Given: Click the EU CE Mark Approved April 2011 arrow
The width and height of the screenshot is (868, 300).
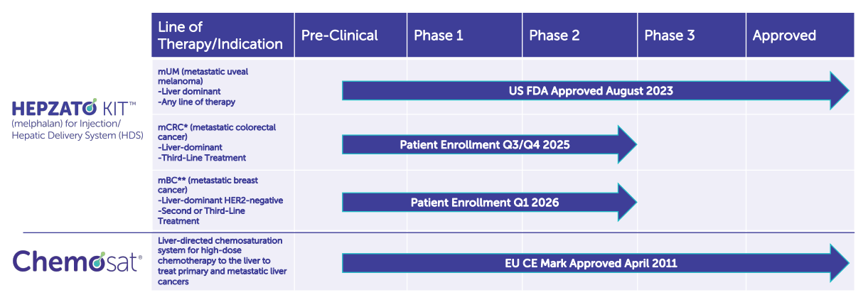Looking at the screenshot, I should pos(590,263).
